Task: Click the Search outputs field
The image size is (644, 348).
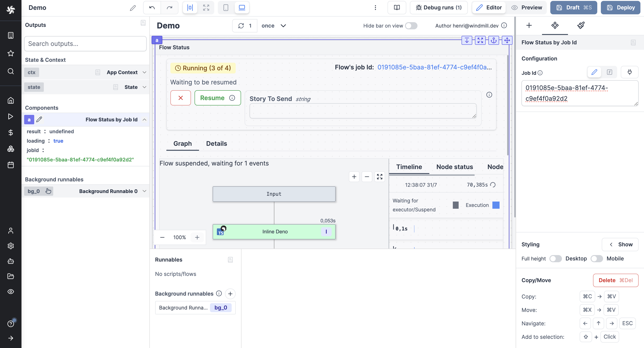Action: tap(85, 44)
